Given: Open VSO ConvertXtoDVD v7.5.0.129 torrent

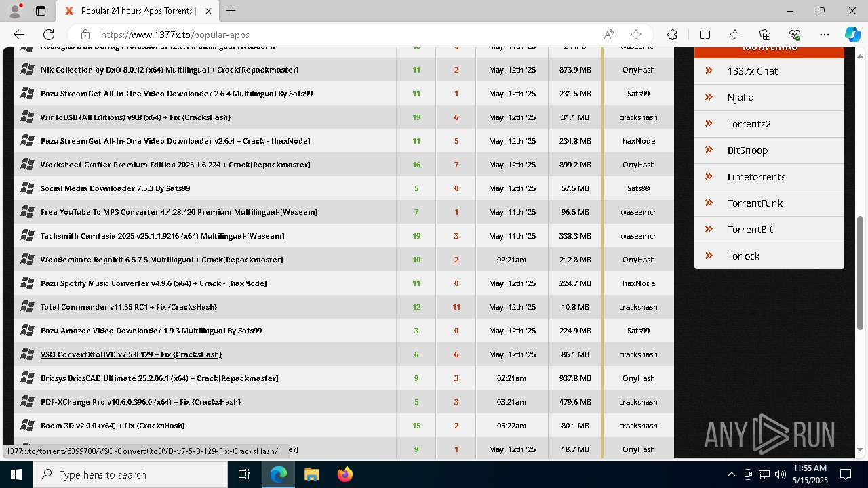Looking at the screenshot, I should pyautogui.click(x=131, y=354).
